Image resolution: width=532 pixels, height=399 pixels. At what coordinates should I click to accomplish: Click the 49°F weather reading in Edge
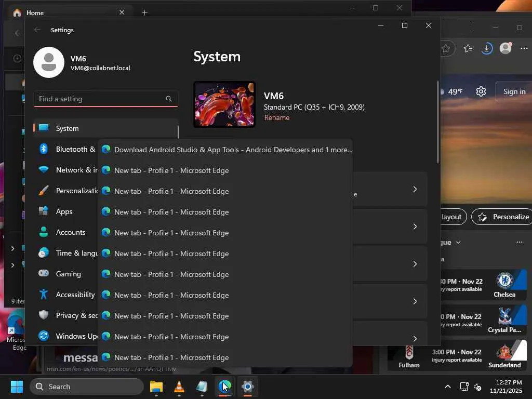(455, 91)
